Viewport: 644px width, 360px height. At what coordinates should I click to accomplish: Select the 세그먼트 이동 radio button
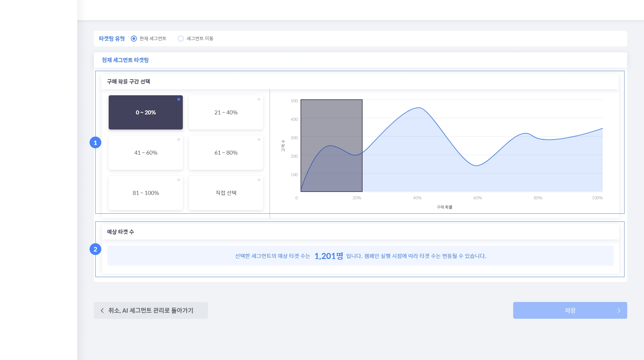point(181,39)
